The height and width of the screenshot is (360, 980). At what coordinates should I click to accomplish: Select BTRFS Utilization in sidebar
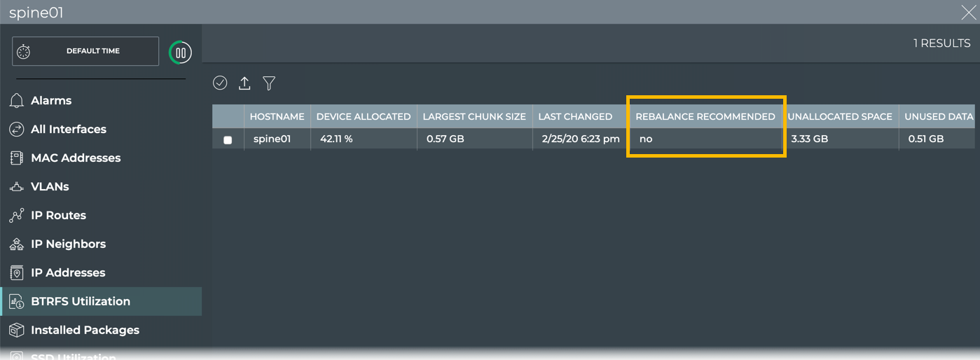[x=81, y=302]
